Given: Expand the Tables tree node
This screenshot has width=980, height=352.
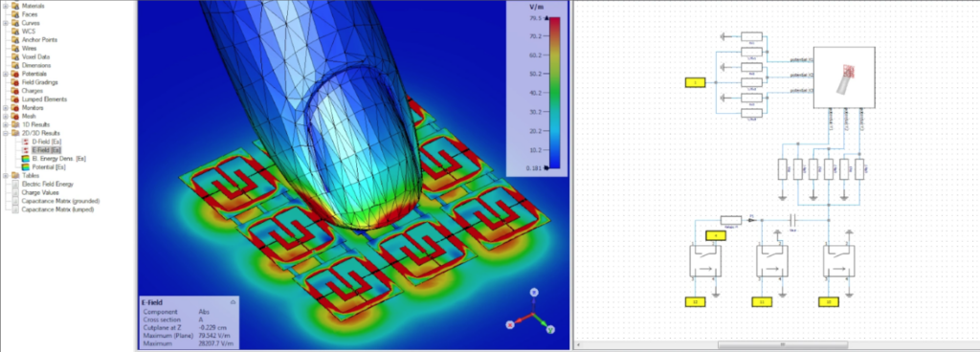Looking at the screenshot, I should (x=6, y=175).
